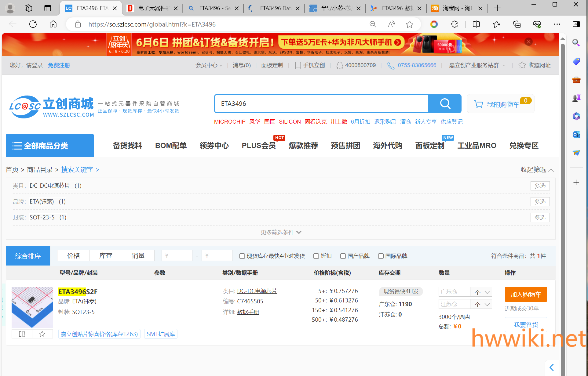Enable the 现货库存最快4小时发货 checkbox
Viewport: 588px width, 376px height.
click(x=242, y=256)
